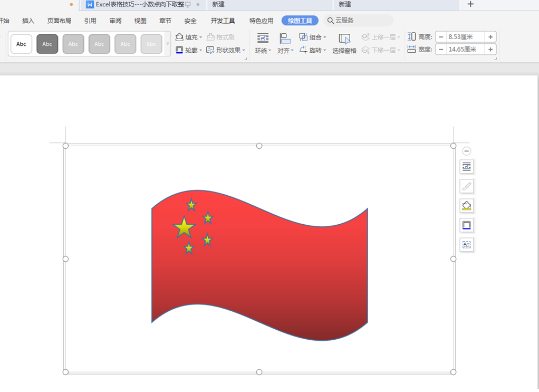Image resolution: width=539 pixels, height=392 pixels.
Task: Click the shape outline quick icon beside canvas
Action: pyautogui.click(x=466, y=225)
